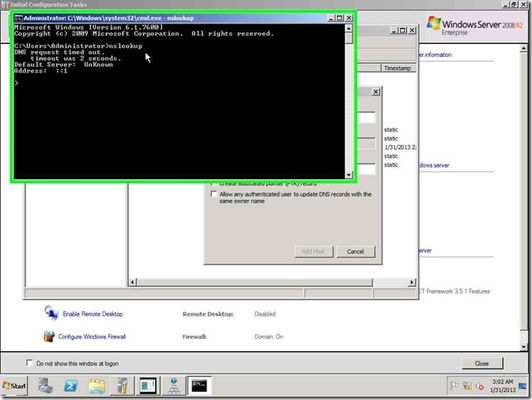Maximize the DNS Manager window
The width and height of the screenshot is (532, 400).
[x=402, y=31]
